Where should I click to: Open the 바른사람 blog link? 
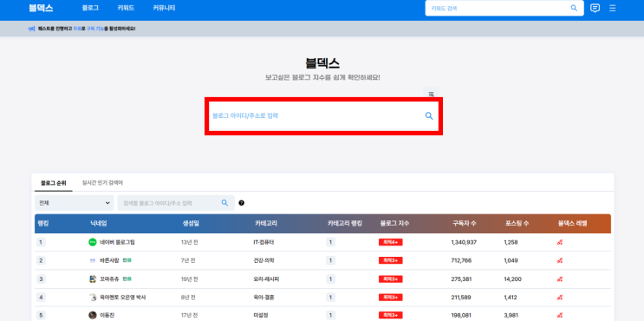[x=109, y=260]
